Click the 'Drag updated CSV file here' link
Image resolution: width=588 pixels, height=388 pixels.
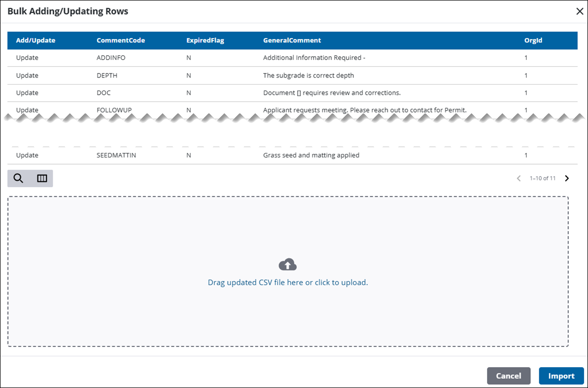(288, 283)
